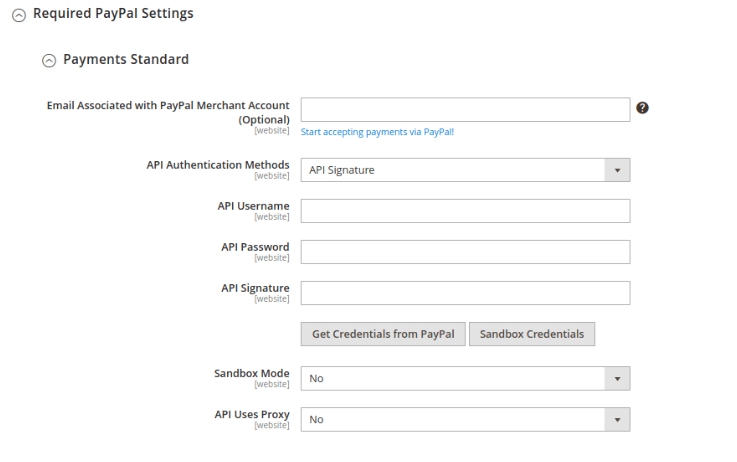Click the API Signature field label
737x462 pixels.
[x=255, y=288]
